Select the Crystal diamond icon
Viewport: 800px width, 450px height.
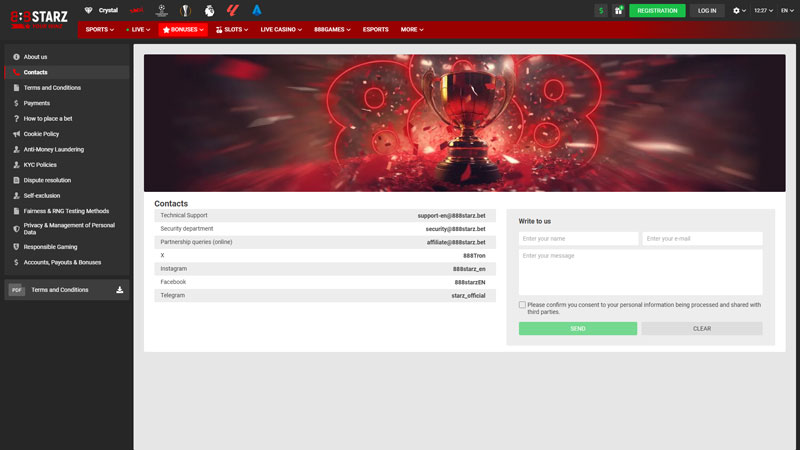pyautogui.click(x=89, y=10)
